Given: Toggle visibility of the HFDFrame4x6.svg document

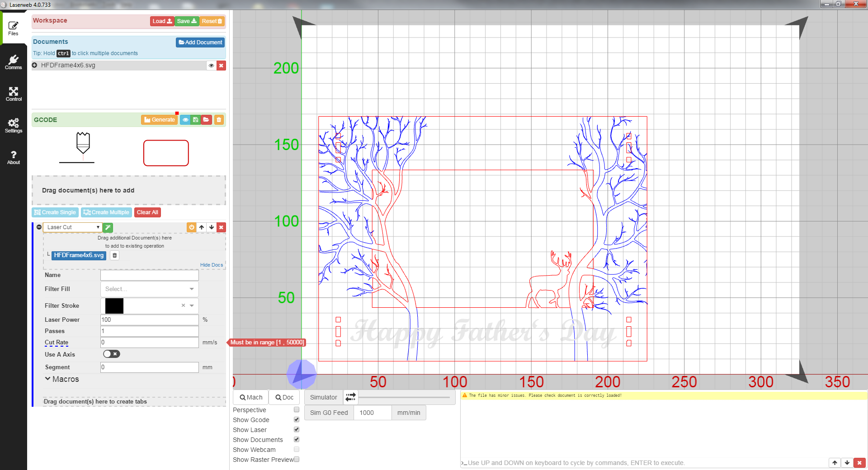Looking at the screenshot, I should click(x=211, y=66).
